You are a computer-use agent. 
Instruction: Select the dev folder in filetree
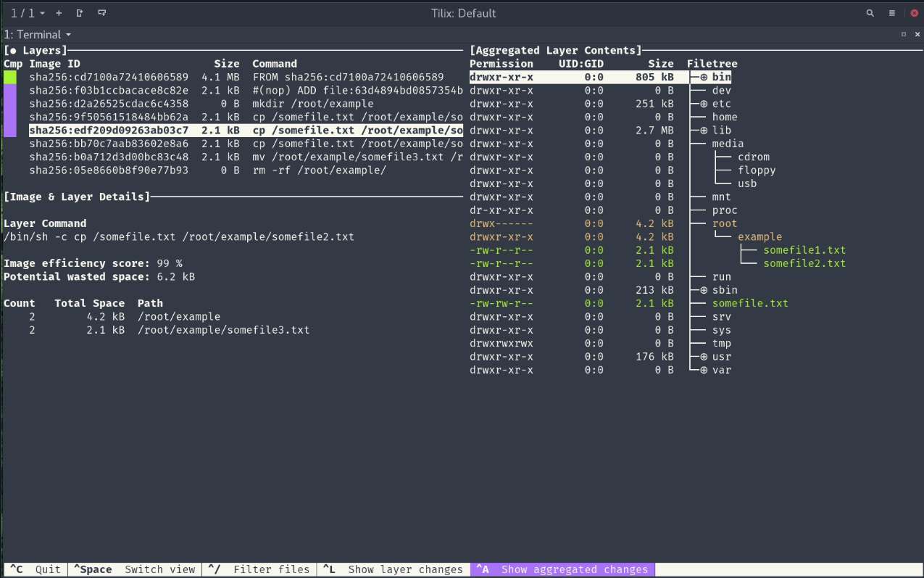pos(722,91)
